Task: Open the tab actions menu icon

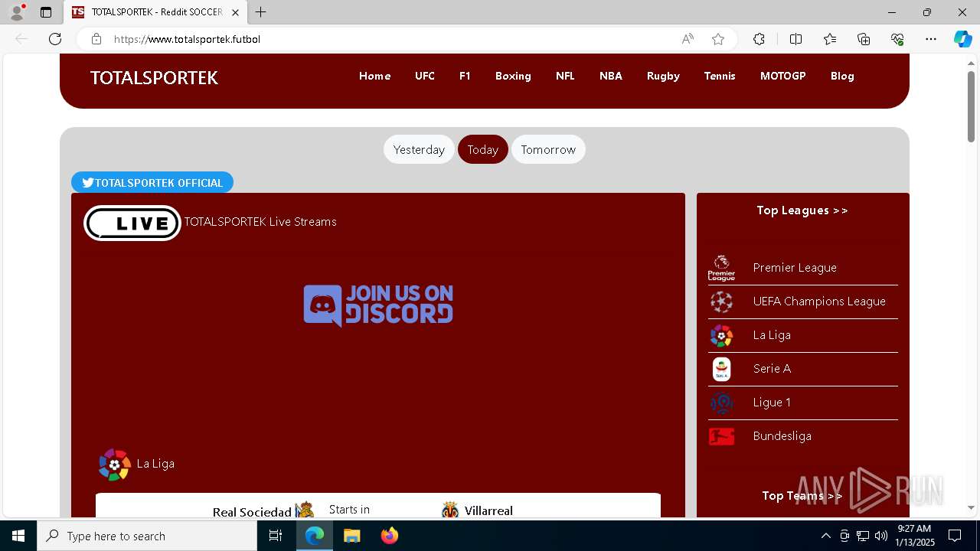Action: (46, 12)
